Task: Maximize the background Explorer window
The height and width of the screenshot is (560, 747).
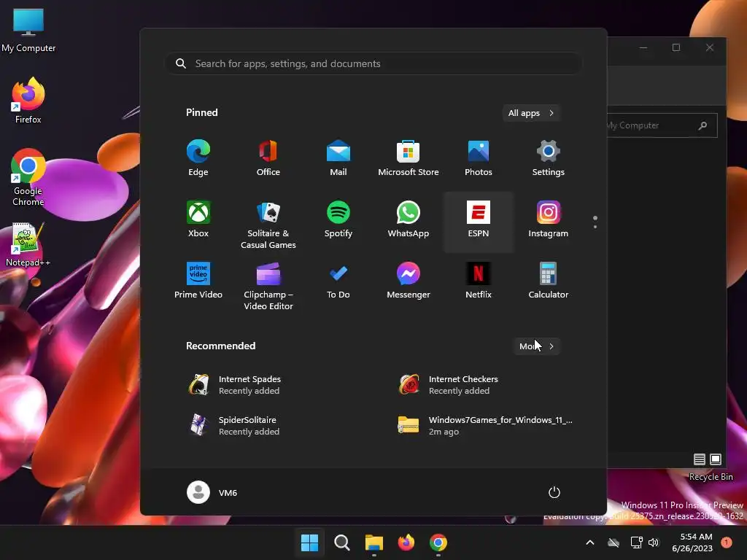Action: click(676, 47)
